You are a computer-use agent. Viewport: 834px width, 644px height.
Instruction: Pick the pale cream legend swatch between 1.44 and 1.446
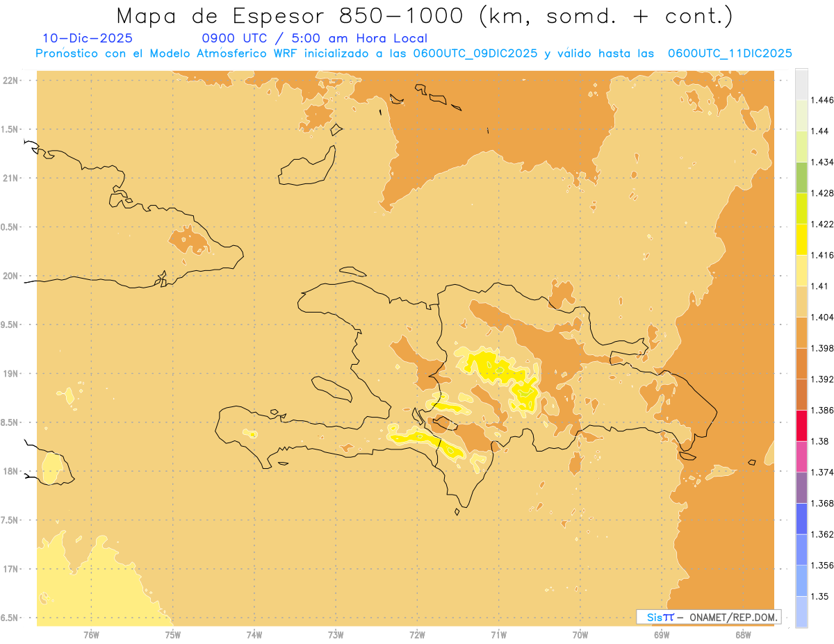801,115
